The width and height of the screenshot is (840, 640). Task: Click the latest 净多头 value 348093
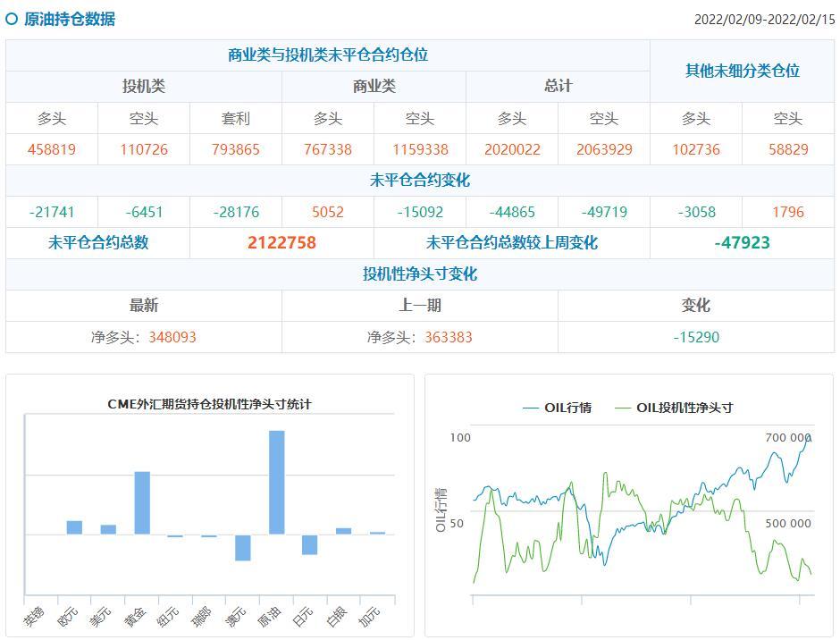click(x=172, y=337)
